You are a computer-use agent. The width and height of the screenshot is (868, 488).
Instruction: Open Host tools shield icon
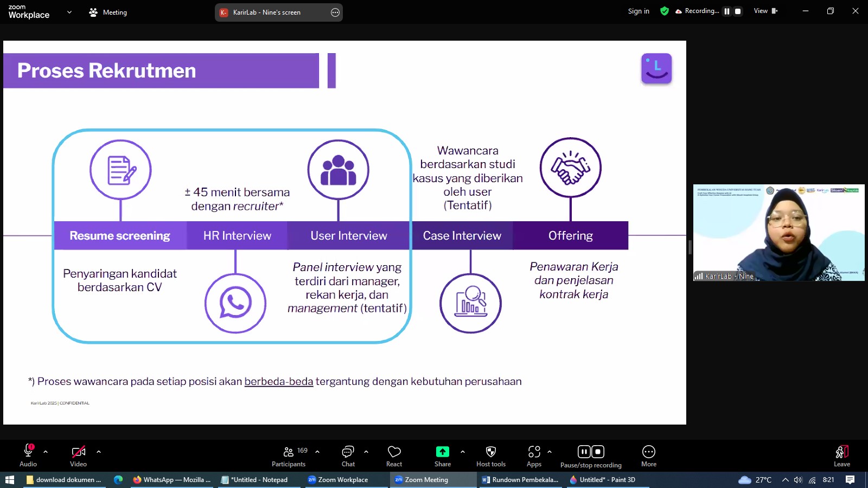[x=490, y=456]
